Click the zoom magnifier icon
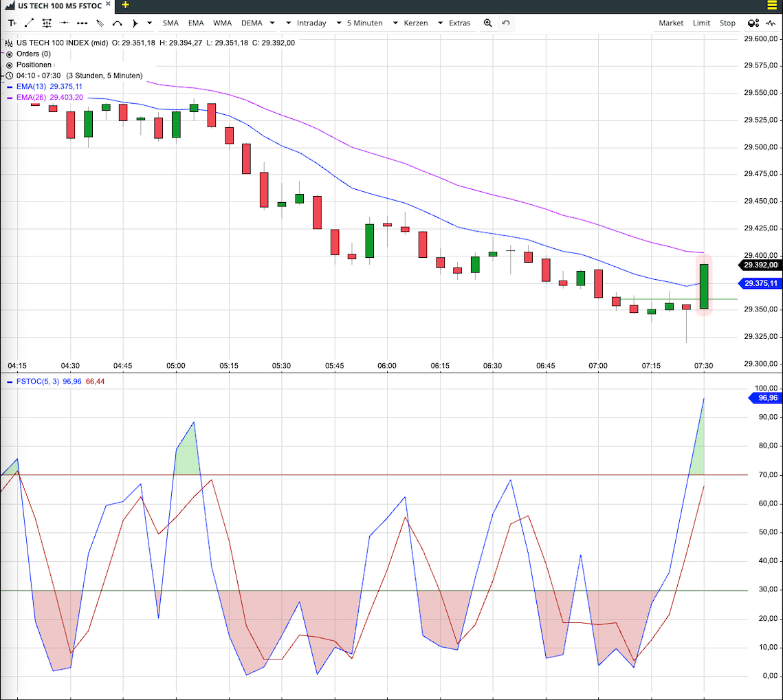This screenshot has height=700, width=783. [488, 23]
